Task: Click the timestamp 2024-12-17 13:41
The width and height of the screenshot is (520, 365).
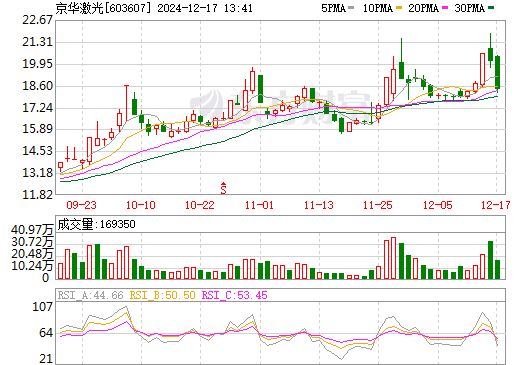Action: (205, 8)
